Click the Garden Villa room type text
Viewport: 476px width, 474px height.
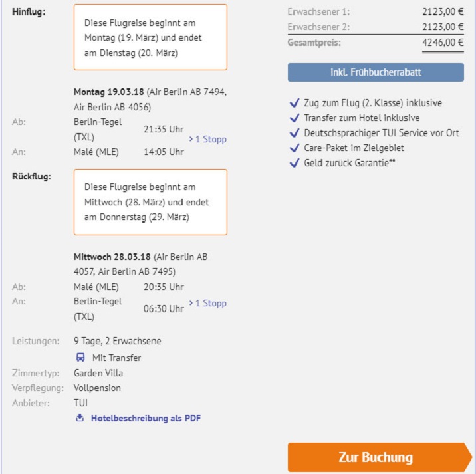pyautogui.click(x=98, y=373)
